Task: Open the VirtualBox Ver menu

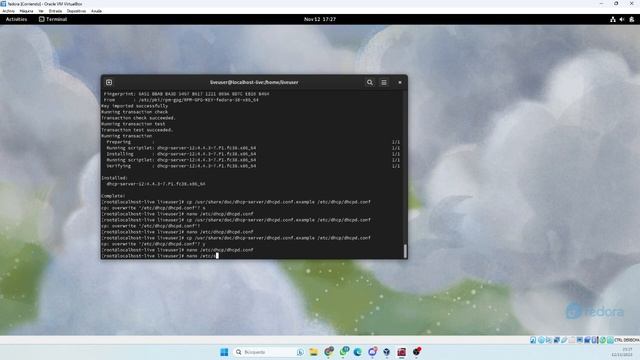Action: click(41, 11)
